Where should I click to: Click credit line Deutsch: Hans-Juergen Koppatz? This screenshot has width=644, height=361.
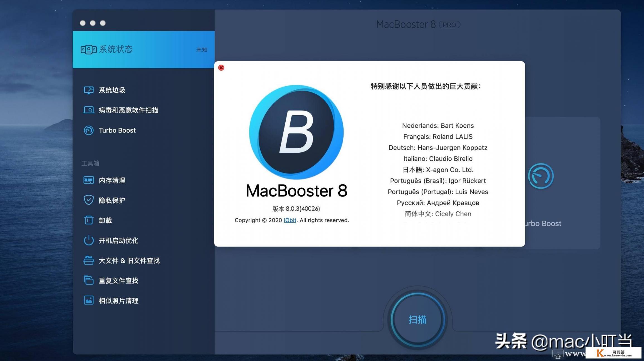tap(438, 148)
